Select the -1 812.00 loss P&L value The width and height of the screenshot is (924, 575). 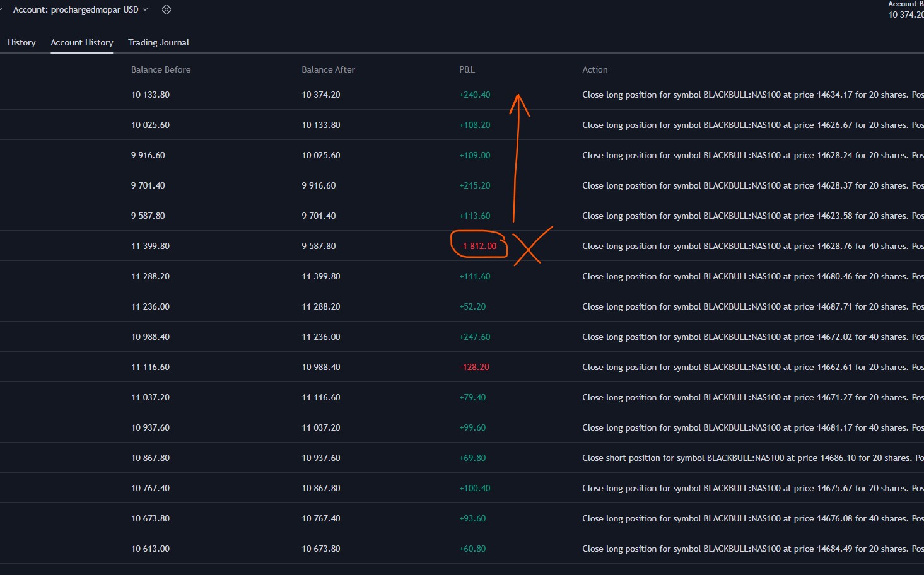478,246
